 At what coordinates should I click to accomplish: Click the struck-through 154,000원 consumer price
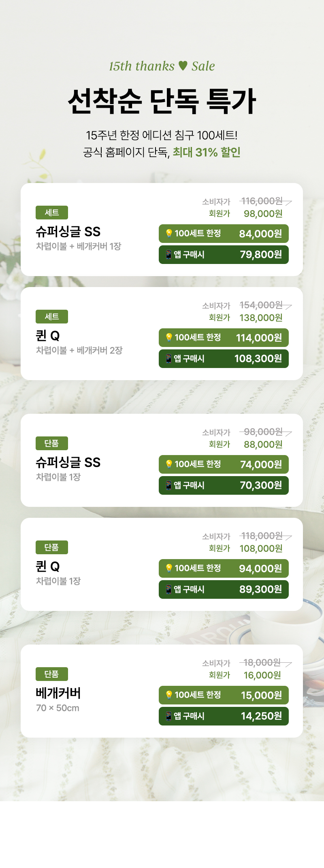pyautogui.click(x=261, y=305)
